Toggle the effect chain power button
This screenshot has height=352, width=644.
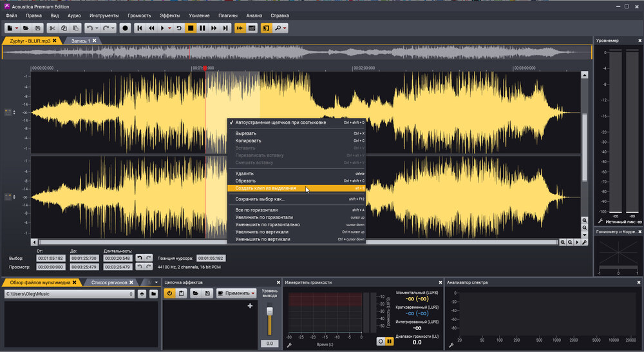pos(170,293)
